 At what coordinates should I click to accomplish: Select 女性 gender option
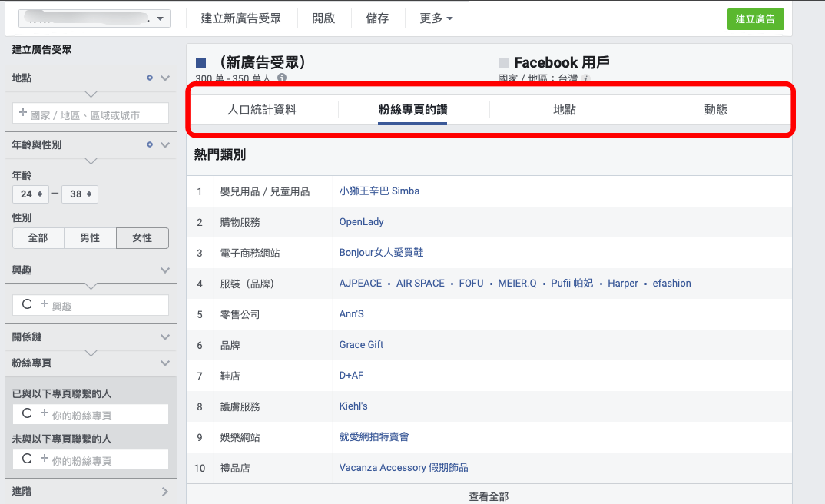(x=142, y=238)
